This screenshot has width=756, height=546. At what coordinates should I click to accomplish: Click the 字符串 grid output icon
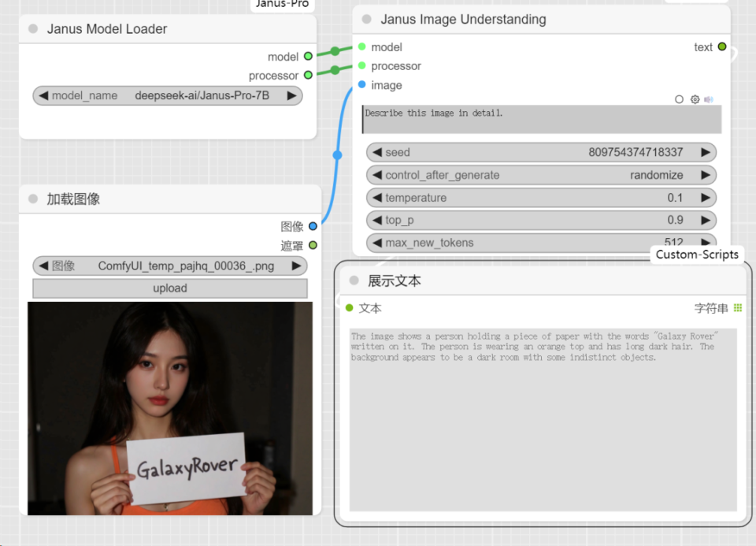point(738,308)
